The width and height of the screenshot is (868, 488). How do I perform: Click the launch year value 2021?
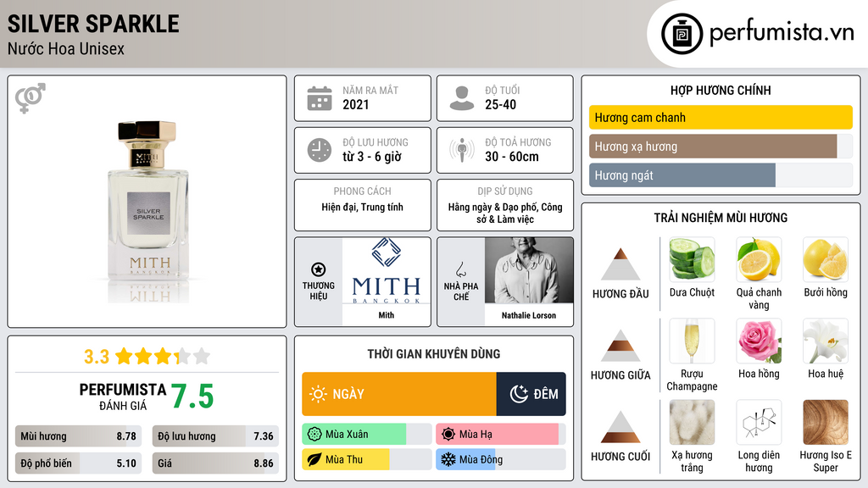pyautogui.click(x=355, y=104)
